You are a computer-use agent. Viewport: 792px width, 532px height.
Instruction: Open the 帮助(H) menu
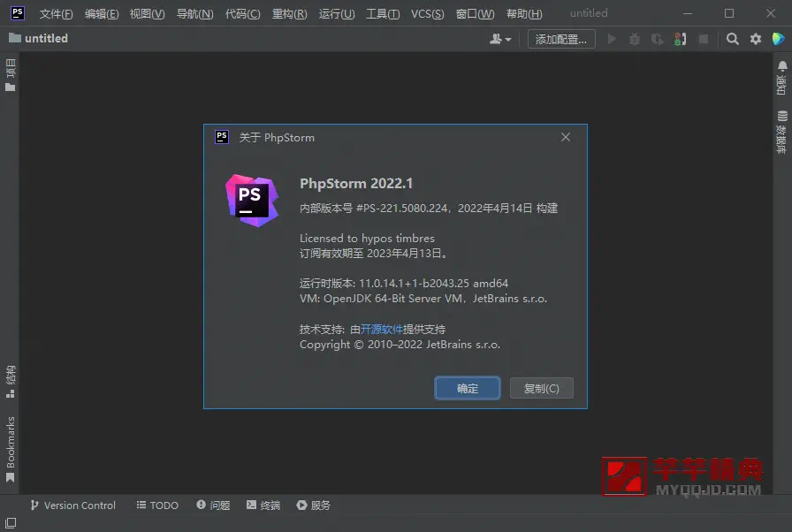click(524, 13)
